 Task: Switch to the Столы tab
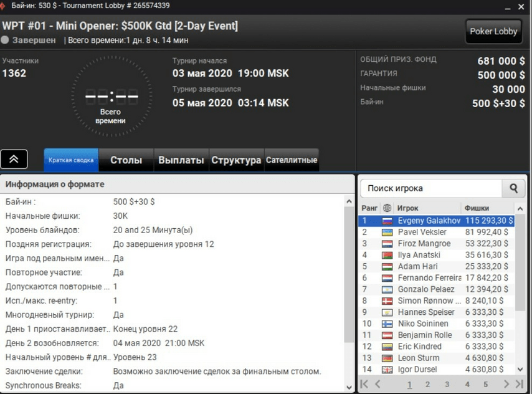tap(126, 160)
